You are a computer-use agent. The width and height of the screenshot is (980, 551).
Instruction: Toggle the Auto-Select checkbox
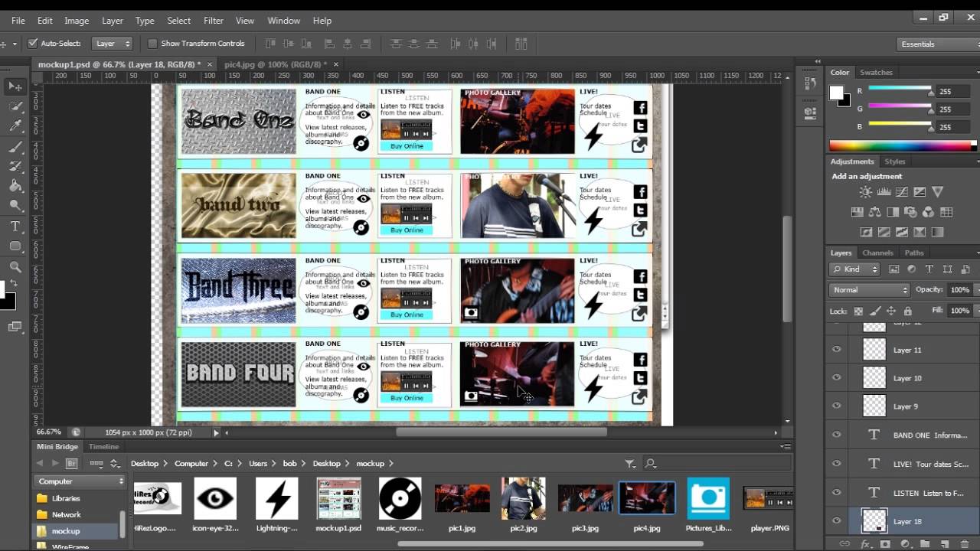(33, 44)
